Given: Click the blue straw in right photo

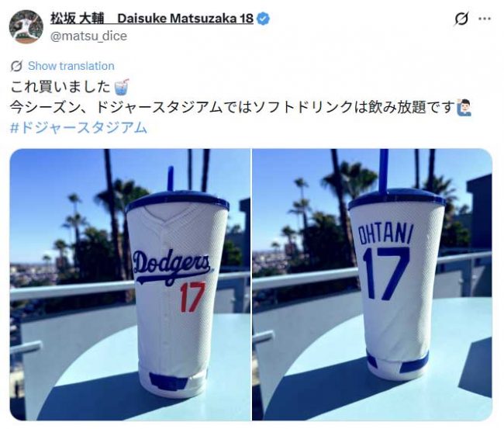Looking at the screenshot, I should tap(384, 171).
